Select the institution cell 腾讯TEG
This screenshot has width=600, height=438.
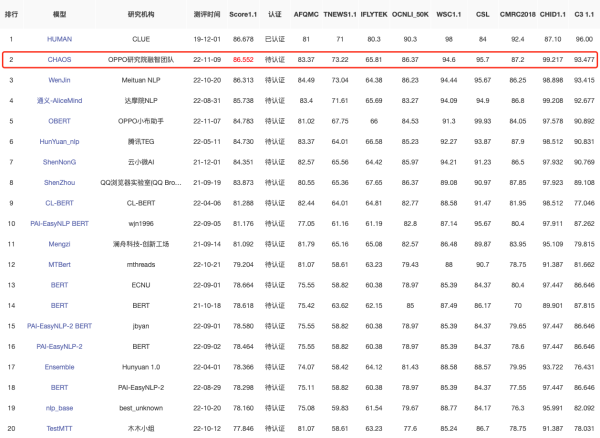click(141, 142)
